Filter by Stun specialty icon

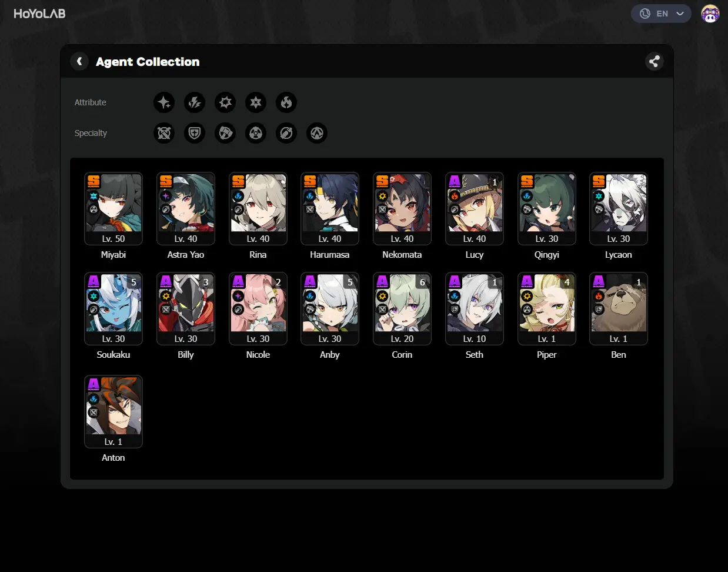pyautogui.click(x=225, y=133)
